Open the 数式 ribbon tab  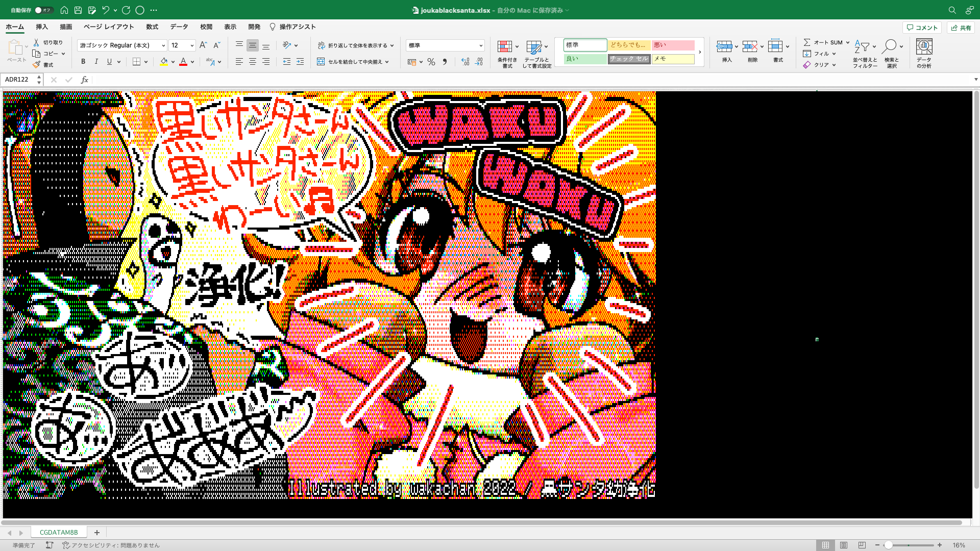pos(152,27)
